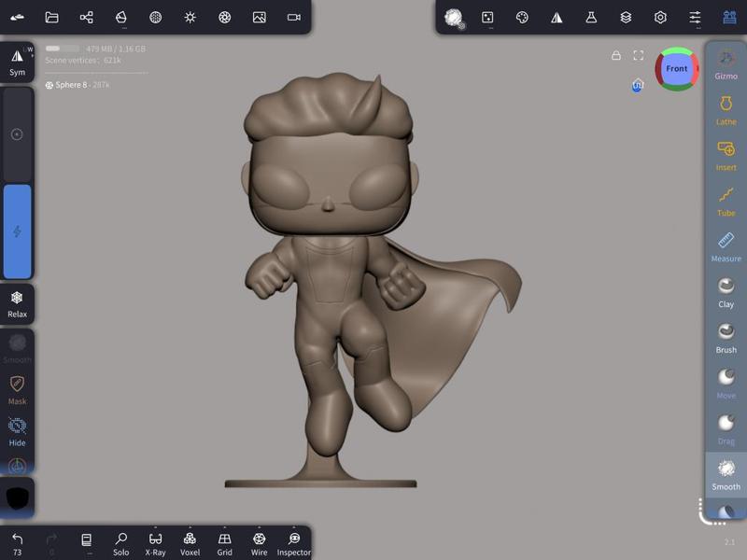
Task: Open the current tool settings menu
Action: [454, 19]
